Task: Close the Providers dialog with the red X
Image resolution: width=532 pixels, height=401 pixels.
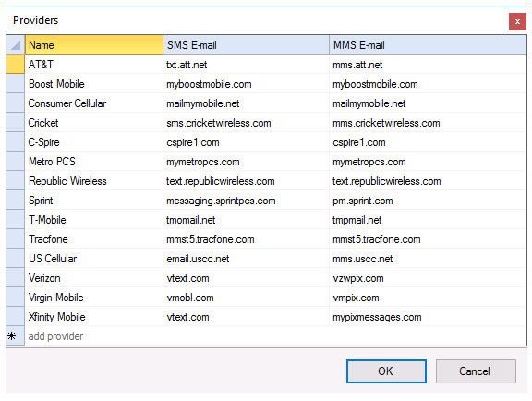Action: coord(517,22)
